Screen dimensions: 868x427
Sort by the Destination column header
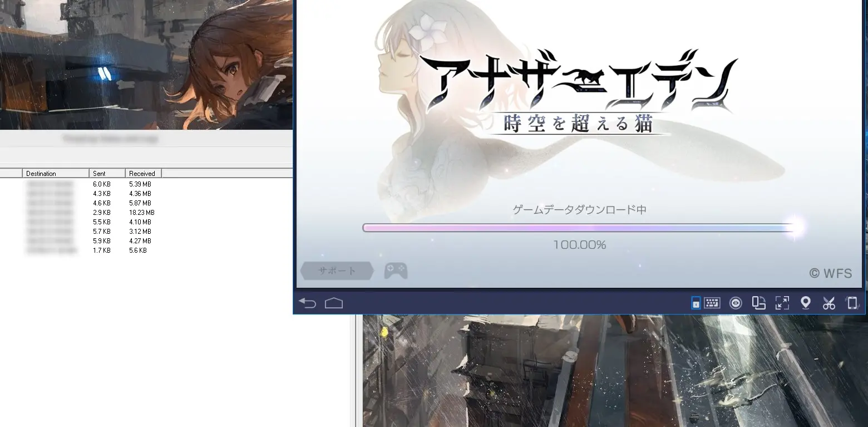point(56,173)
